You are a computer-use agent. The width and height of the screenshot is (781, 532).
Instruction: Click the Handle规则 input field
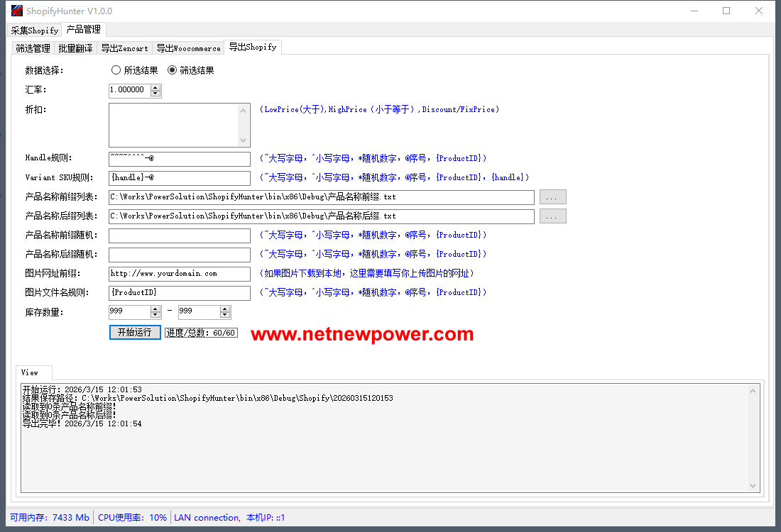(x=179, y=159)
